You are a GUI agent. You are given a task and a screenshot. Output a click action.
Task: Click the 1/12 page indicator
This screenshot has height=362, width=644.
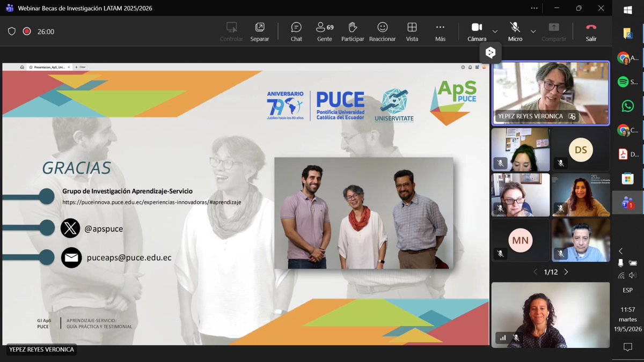pos(551,272)
